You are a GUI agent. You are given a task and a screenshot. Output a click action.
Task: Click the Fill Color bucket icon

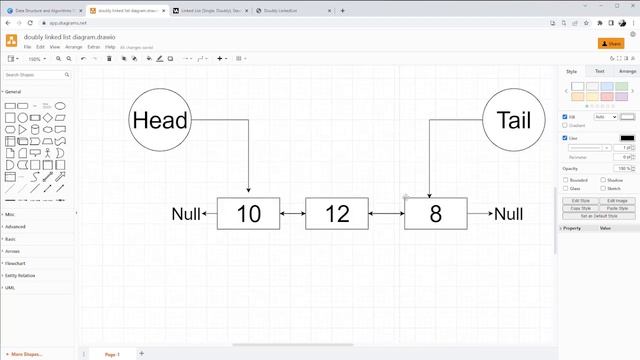point(149,59)
